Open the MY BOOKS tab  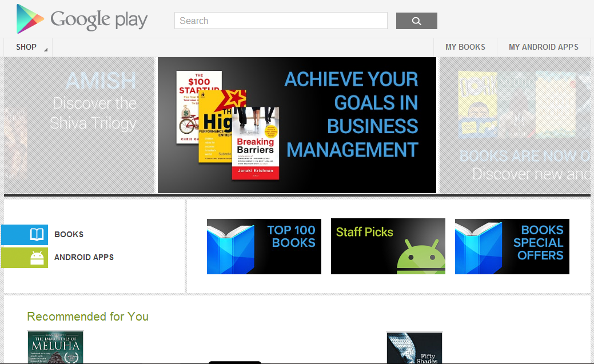465,47
